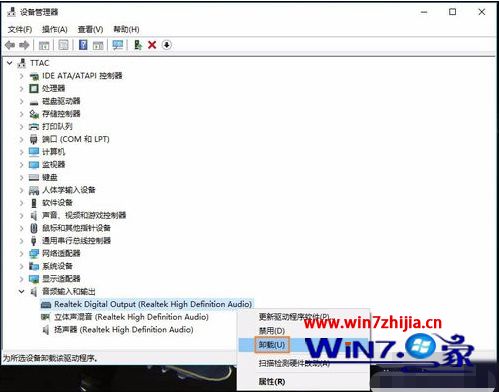This screenshot has width=500, height=392.
Task: Select the 处理器 tree label
Action: [x=53, y=88]
